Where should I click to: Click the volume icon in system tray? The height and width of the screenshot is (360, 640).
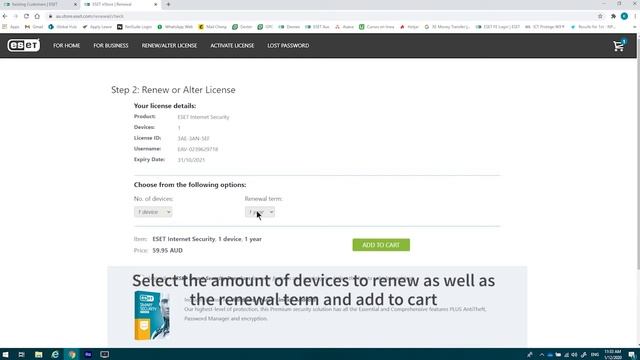[574, 355]
